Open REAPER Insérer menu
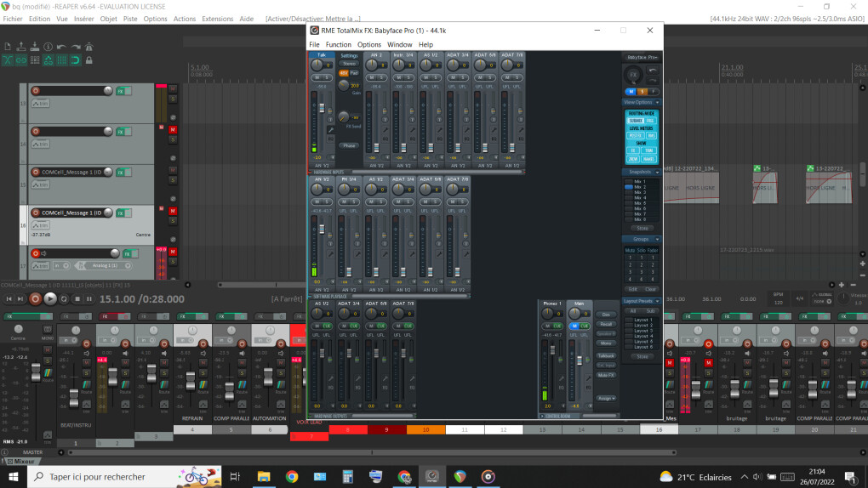This screenshot has width=868, height=488. pyautogui.click(x=84, y=19)
